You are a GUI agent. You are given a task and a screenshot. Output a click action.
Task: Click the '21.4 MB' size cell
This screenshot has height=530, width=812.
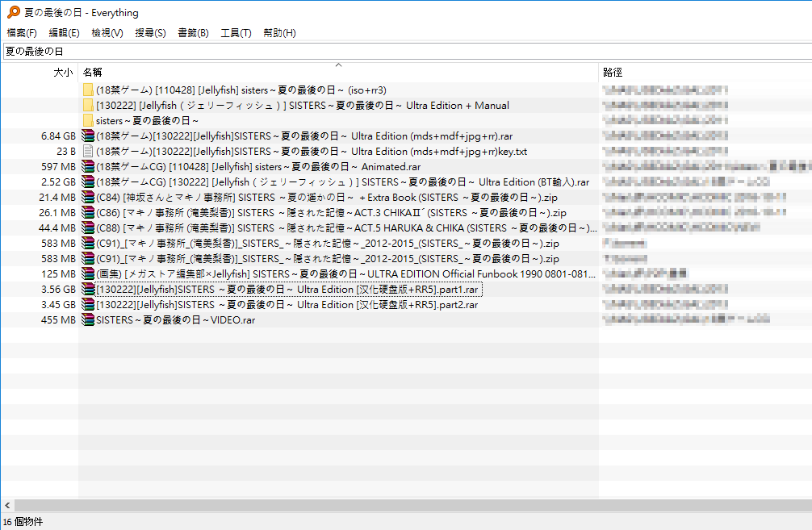tap(57, 197)
